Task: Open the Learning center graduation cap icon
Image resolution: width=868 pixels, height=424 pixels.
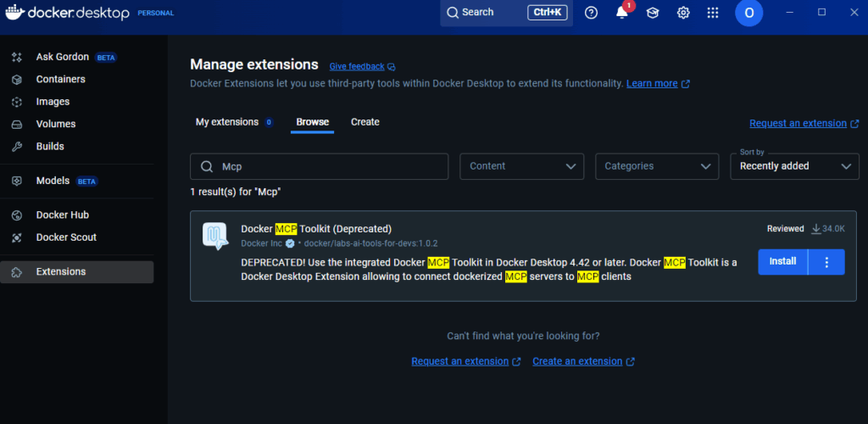Action: 653,13
